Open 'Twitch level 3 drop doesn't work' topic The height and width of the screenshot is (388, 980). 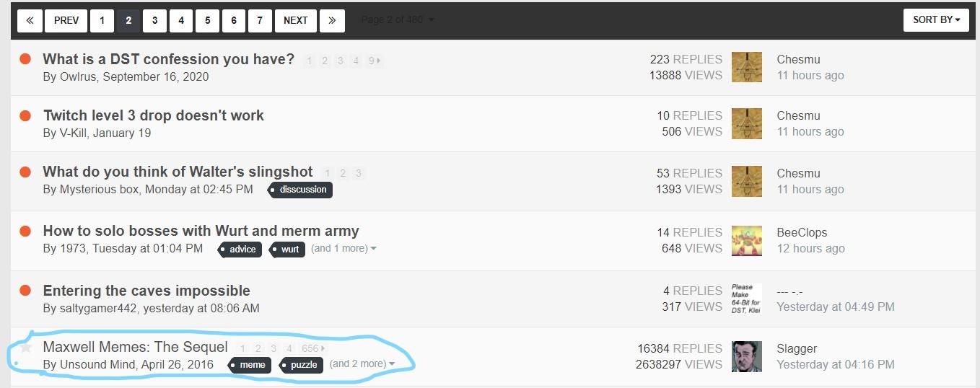coord(154,115)
